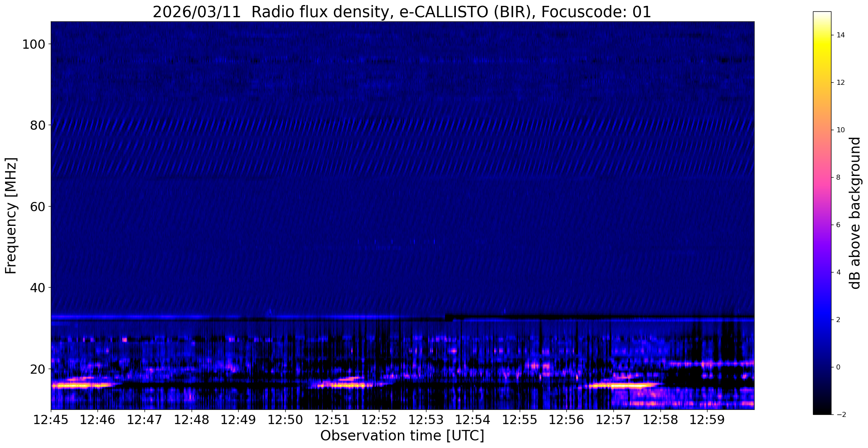Click the bright burst at 12:51 near 16 MHz
868x448 pixels.
coord(345,385)
